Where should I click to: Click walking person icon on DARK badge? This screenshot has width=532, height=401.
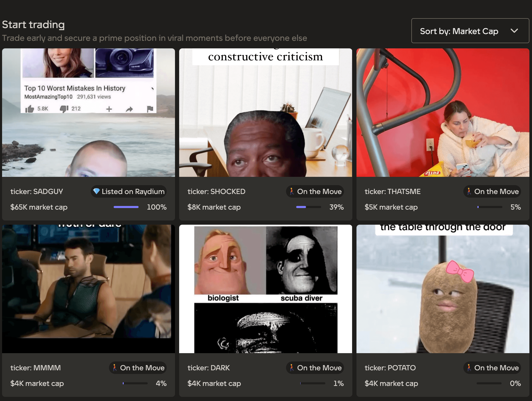tap(292, 367)
